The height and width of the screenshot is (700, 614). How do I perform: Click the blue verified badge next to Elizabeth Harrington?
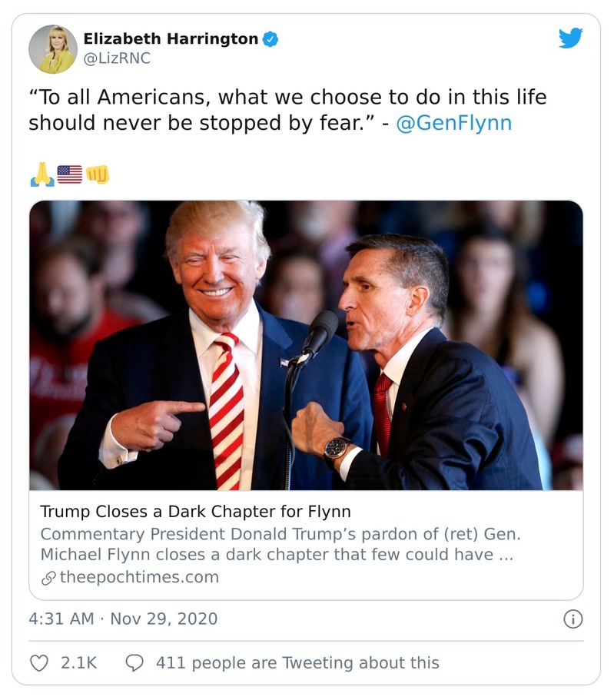coord(270,40)
